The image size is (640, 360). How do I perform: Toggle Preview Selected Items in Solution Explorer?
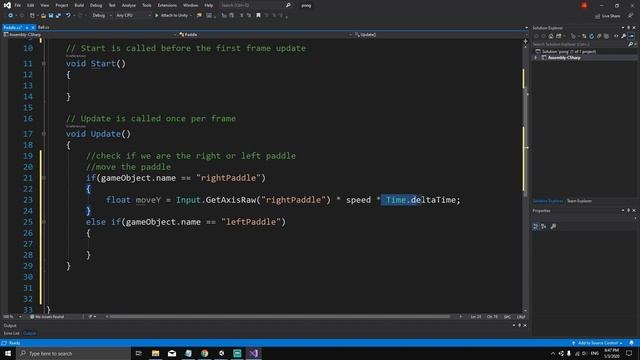click(x=631, y=36)
